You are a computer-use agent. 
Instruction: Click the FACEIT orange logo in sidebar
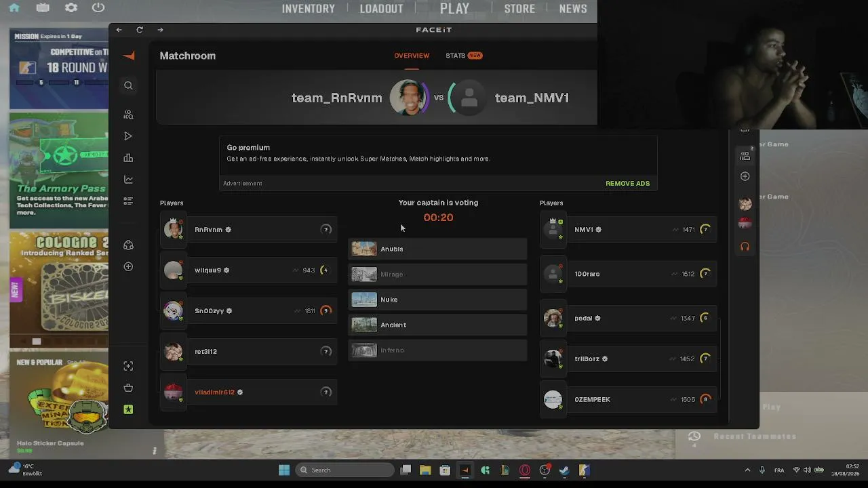tap(129, 56)
